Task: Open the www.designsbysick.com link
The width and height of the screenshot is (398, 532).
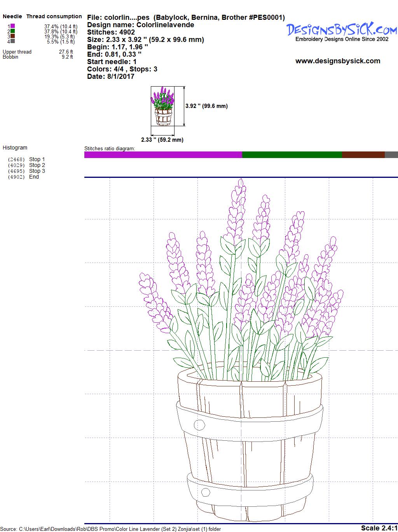Action: coord(337,61)
